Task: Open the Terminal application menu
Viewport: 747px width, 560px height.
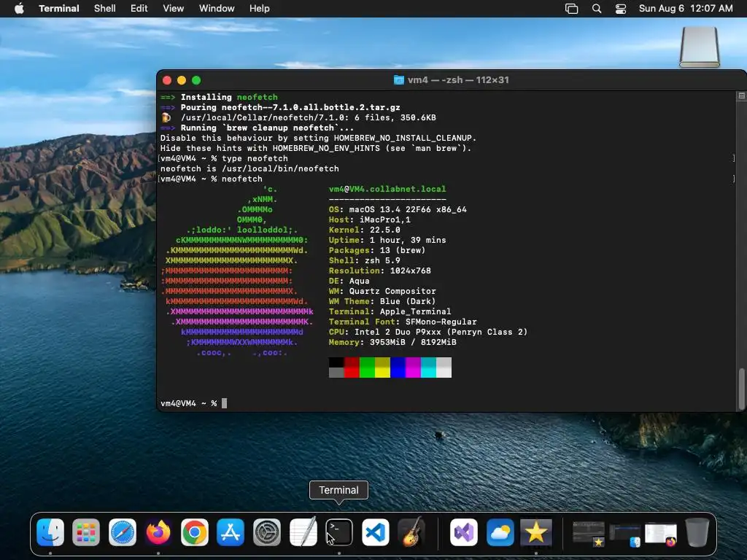Action: click(x=59, y=9)
